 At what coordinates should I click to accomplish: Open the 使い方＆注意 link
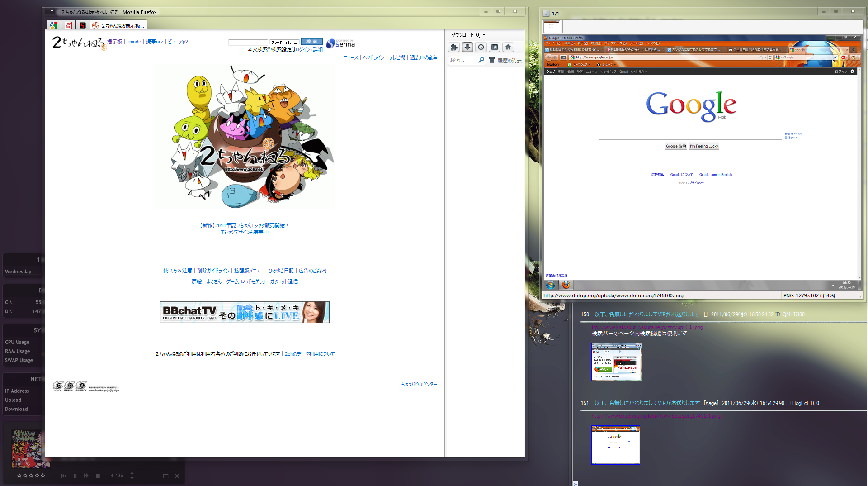(178, 271)
